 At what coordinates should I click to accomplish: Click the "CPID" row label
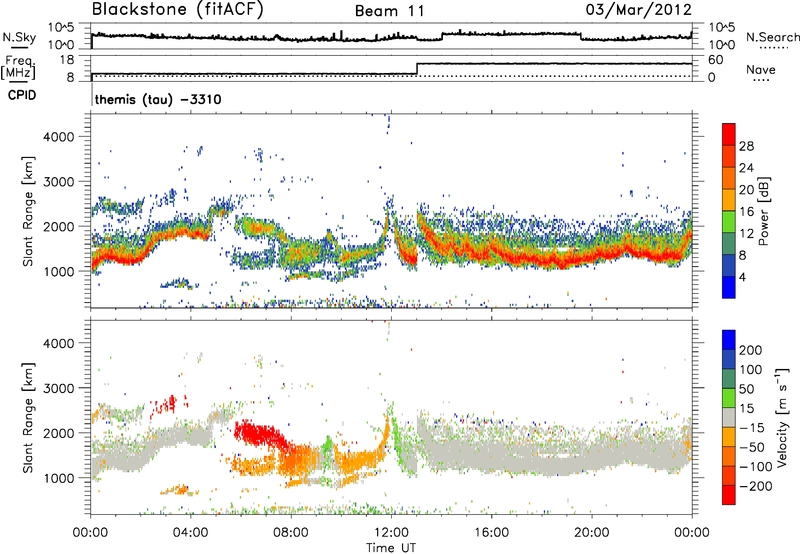(22, 96)
